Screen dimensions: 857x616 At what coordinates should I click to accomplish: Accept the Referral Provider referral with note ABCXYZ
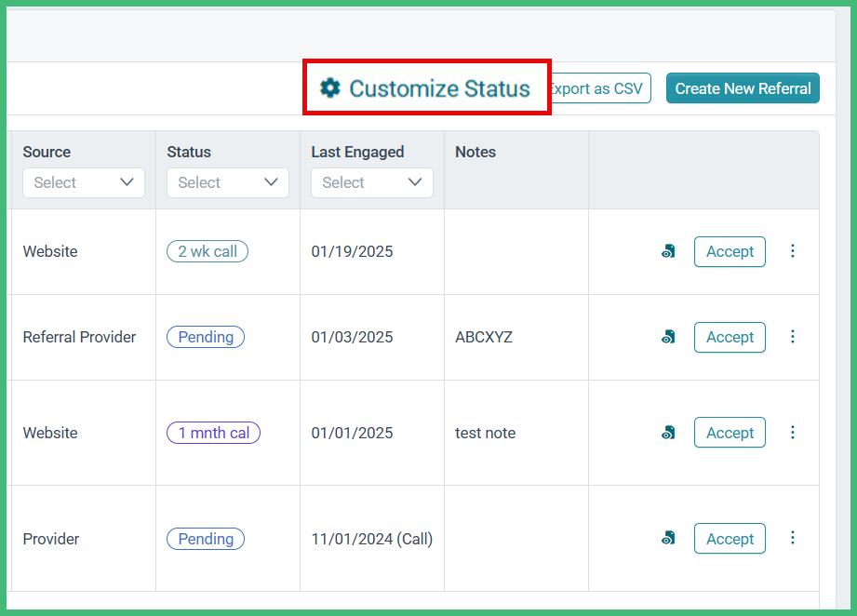[x=729, y=337]
